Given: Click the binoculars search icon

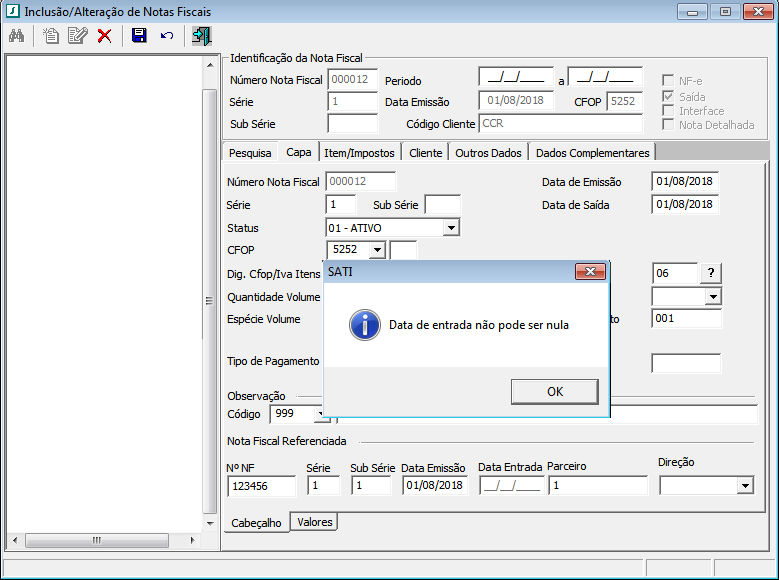Looking at the screenshot, I should tap(16, 36).
